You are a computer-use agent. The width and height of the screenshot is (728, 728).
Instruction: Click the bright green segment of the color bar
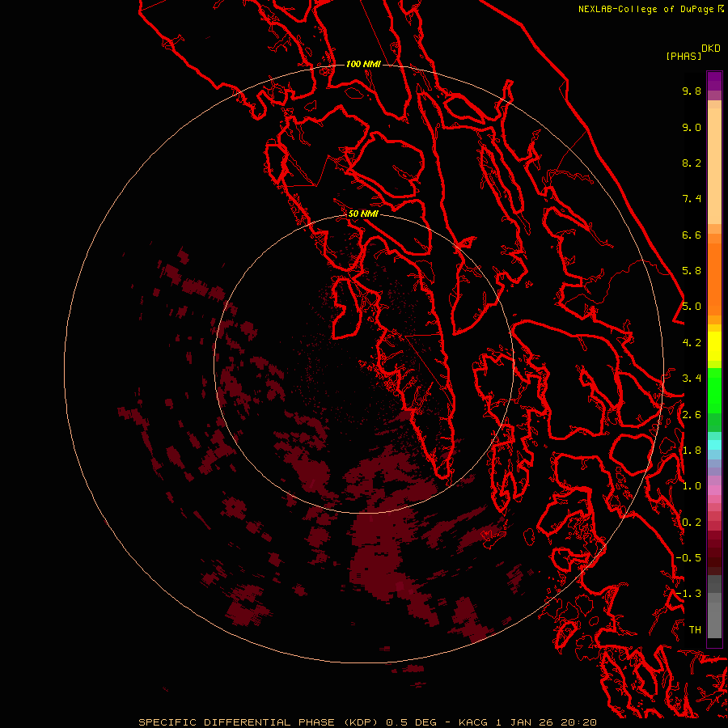point(714,390)
